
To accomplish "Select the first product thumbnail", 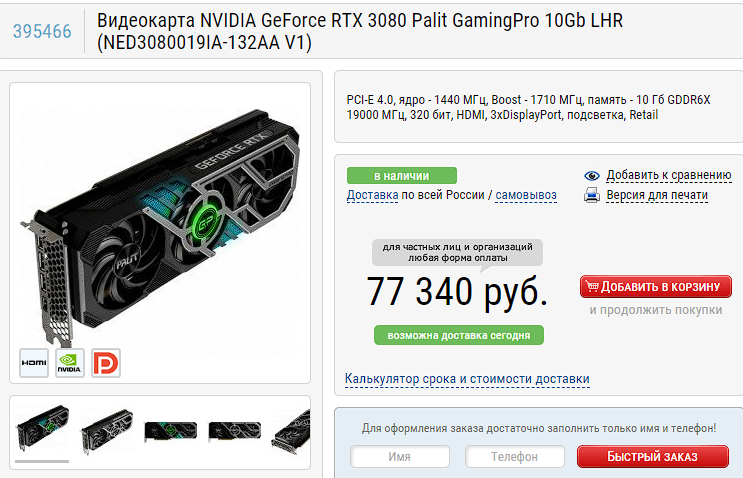I will coord(42,428).
